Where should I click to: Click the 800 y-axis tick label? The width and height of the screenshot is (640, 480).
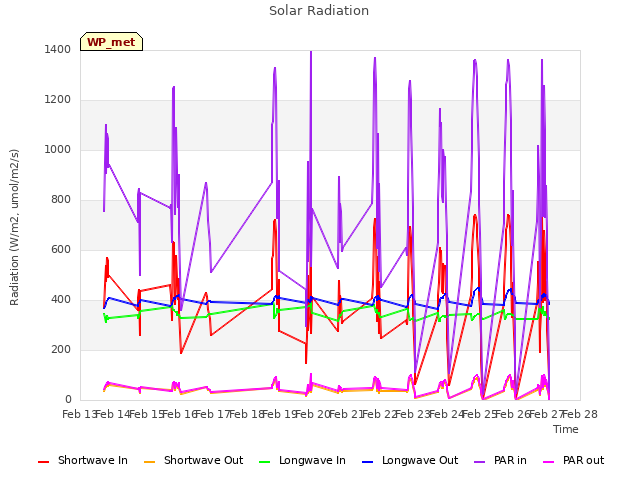pos(61,200)
